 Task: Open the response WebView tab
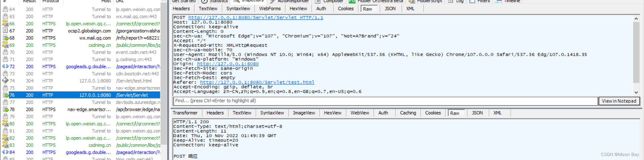point(360,113)
